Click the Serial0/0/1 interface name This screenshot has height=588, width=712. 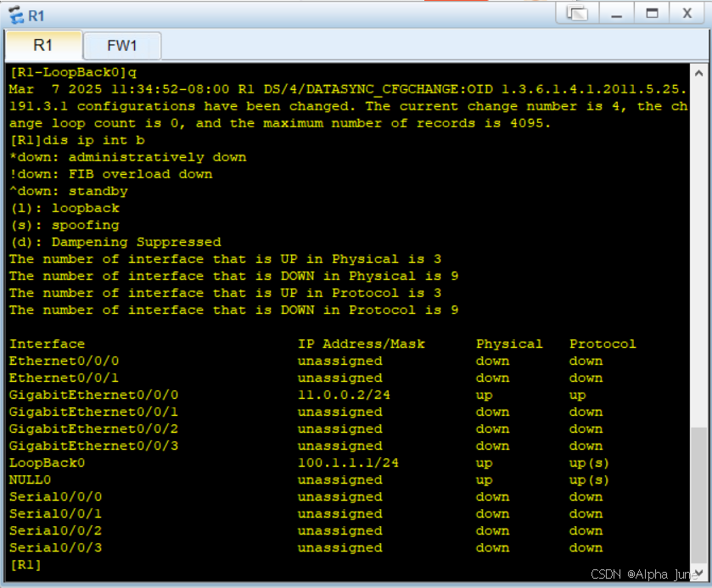tap(55, 513)
